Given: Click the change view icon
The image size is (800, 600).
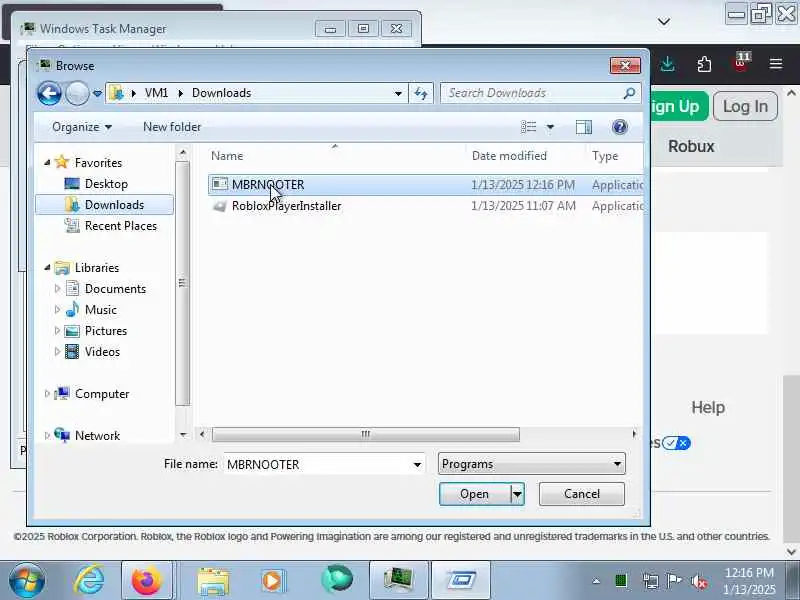Looking at the screenshot, I should [x=529, y=127].
